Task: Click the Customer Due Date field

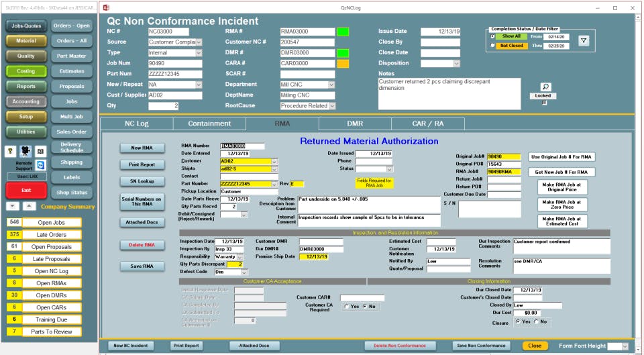Action: point(504,195)
